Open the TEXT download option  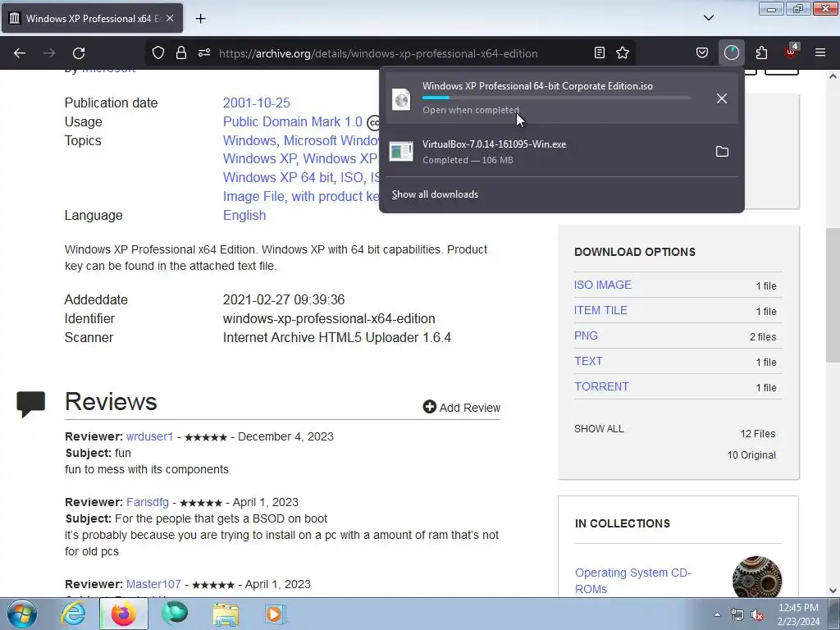(x=588, y=361)
